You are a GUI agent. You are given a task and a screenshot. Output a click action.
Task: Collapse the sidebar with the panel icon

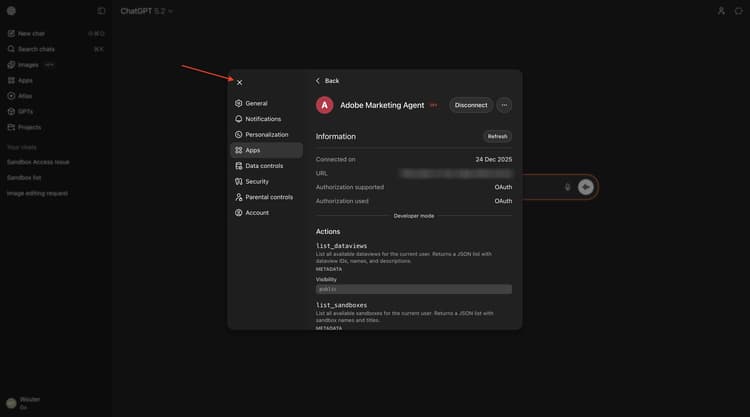tap(101, 11)
